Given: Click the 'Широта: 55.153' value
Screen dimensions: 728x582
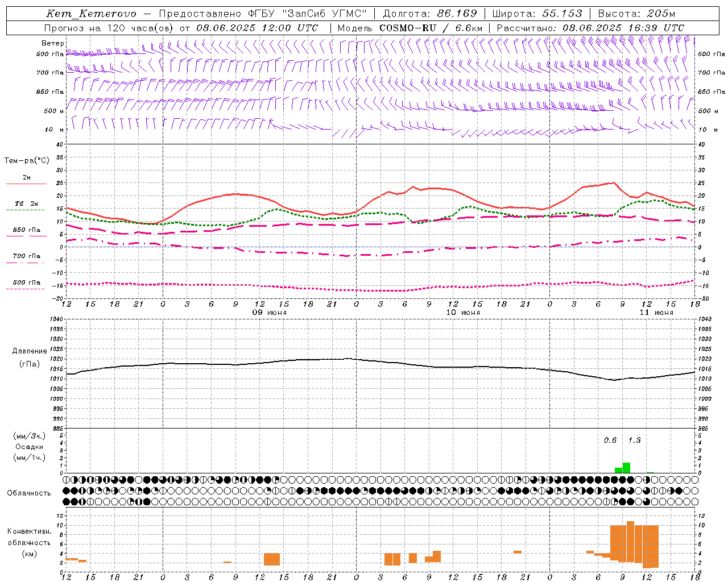Looking at the screenshot, I should tap(537, 14).
